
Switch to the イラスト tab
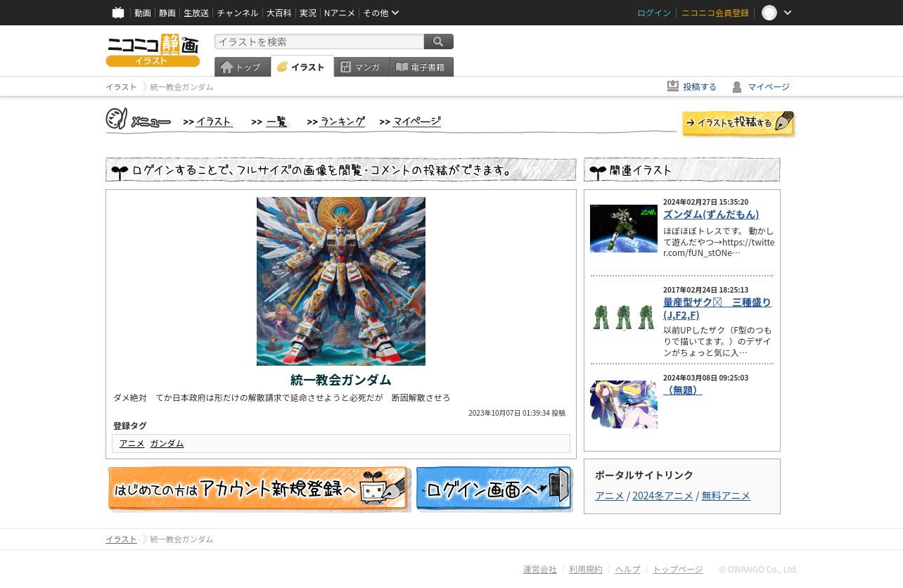pos(302,67)
